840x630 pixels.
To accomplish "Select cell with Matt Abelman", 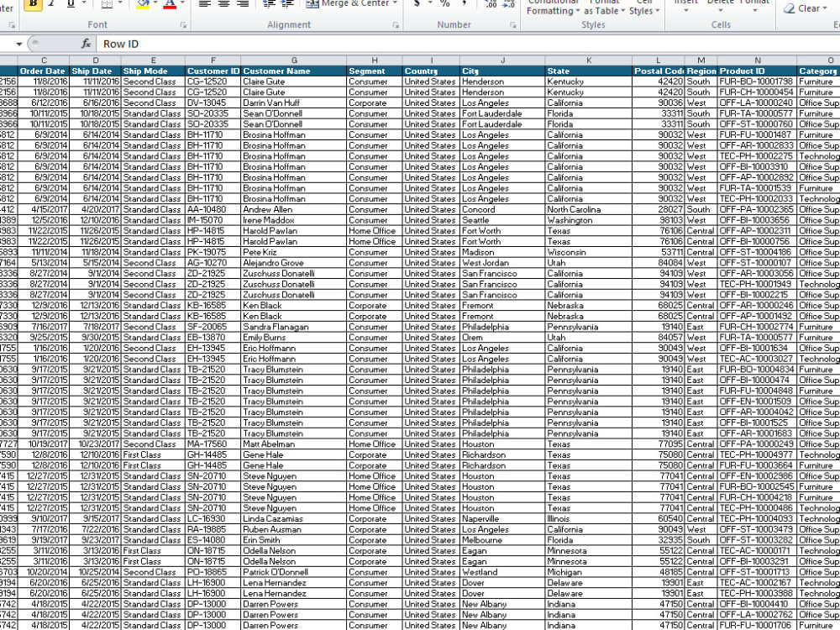I will click(x=293, y=444).
